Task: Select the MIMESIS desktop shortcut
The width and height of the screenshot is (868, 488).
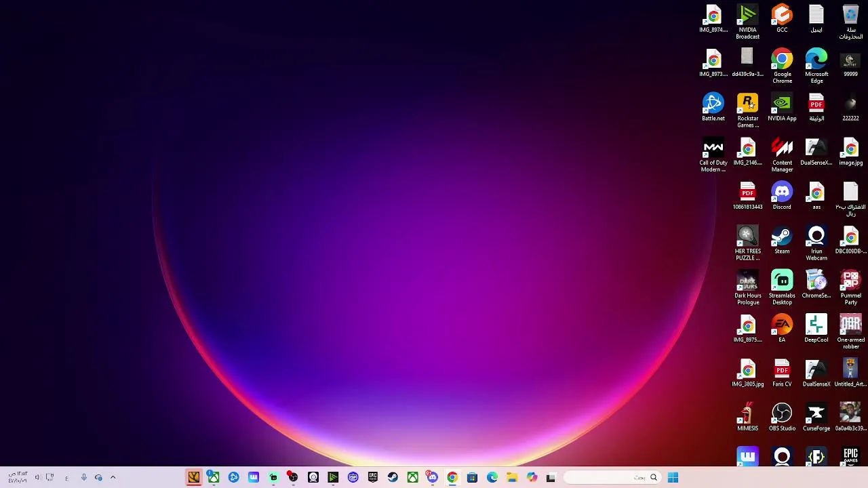Action: click(x=747, y=417)
